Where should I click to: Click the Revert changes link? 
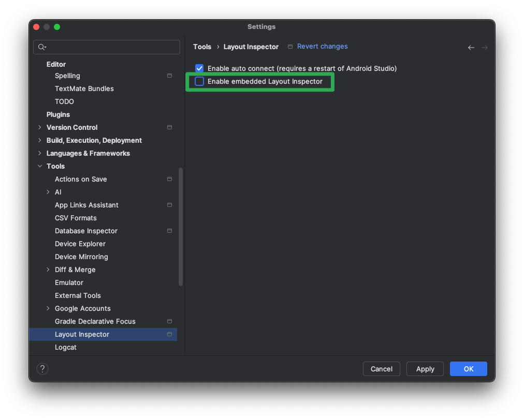(322, 47)
